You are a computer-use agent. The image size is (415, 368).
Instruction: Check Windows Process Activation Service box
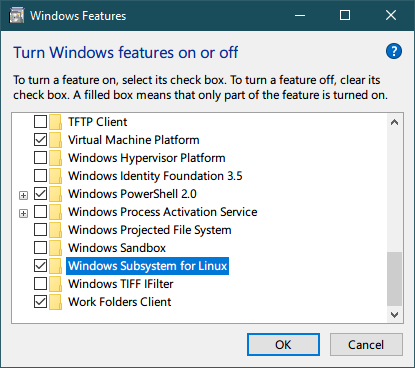40,212
